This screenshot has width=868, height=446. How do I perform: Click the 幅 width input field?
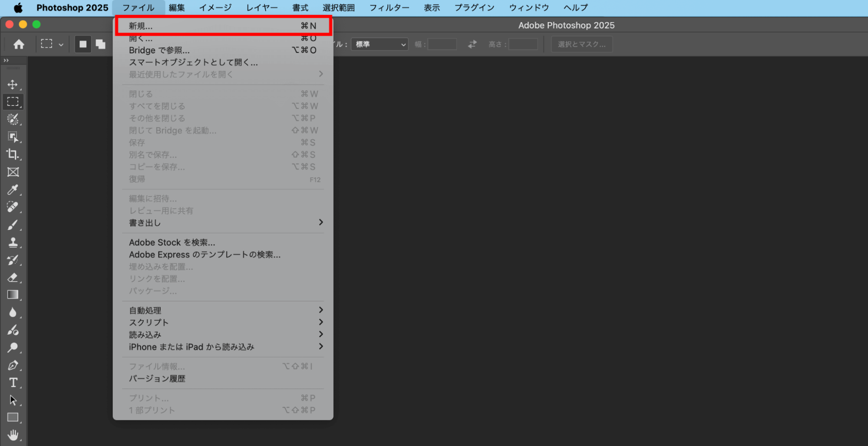pos(442,44)
